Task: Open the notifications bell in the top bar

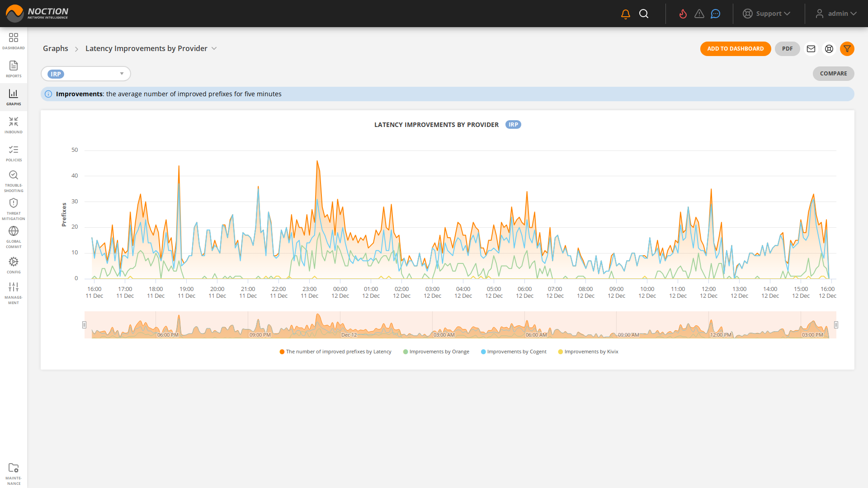Action: (625, 13)
